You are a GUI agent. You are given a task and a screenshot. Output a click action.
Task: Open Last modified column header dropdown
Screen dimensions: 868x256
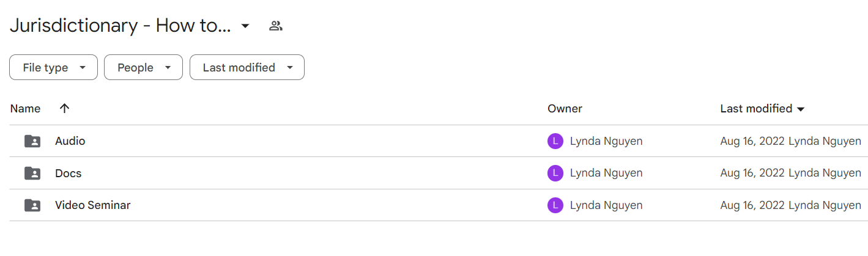(x=762, y=109)
